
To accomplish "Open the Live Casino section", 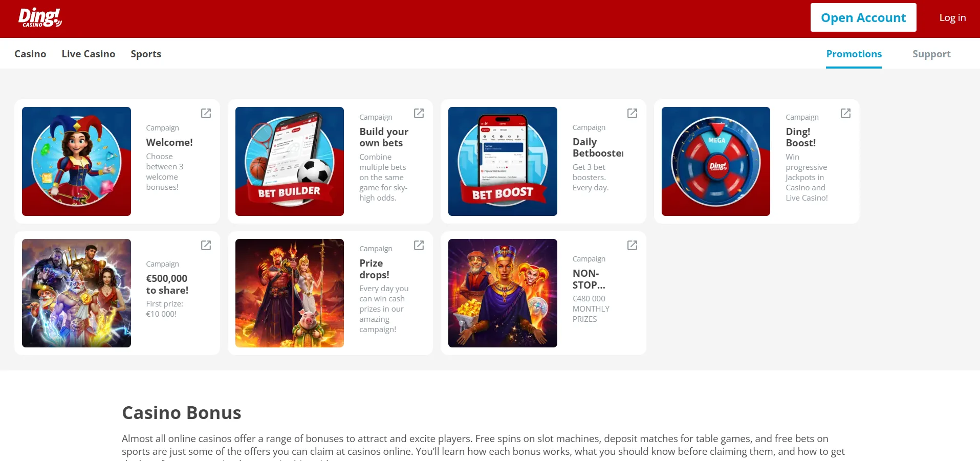I will (89, 54).
